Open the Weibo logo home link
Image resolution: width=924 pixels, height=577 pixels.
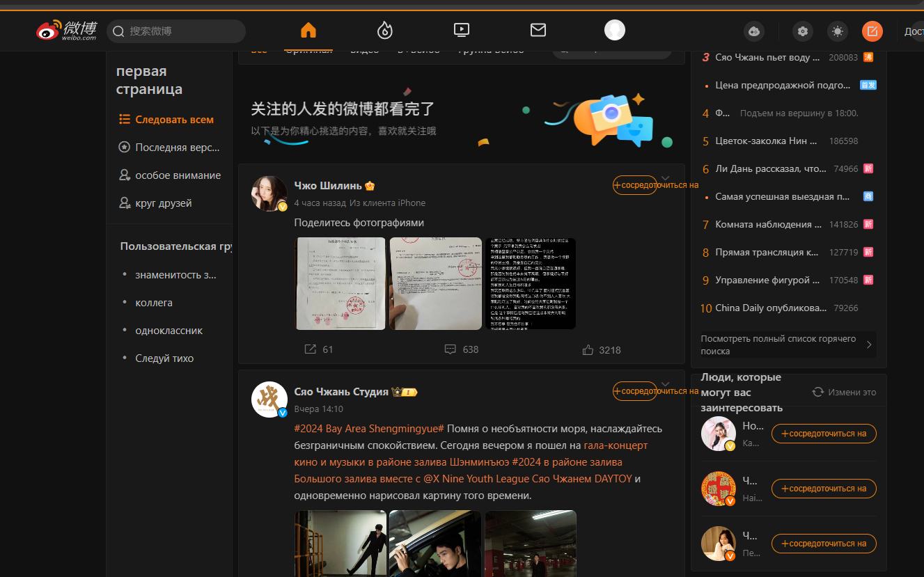tap(67, 31)
